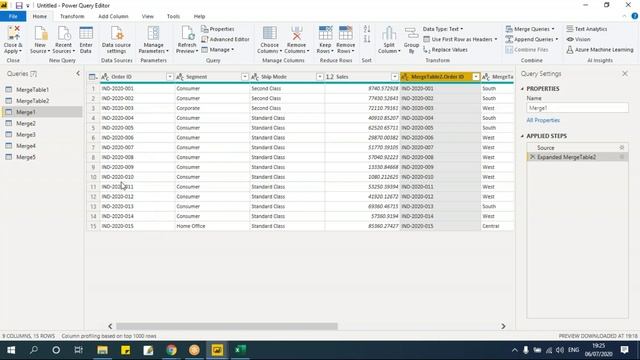
Task: Select the Merge2 query
Action: click(x=42, y=123)
